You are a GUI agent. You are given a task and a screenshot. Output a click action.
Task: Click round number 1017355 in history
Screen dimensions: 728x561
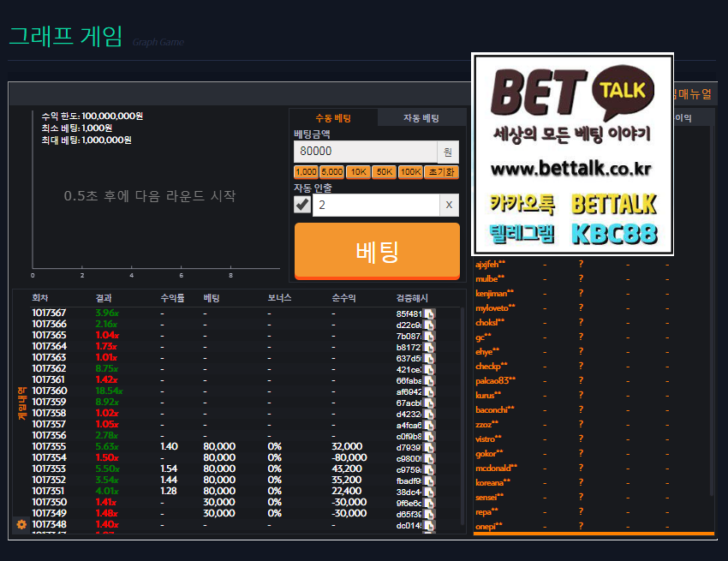click(49, 447)
